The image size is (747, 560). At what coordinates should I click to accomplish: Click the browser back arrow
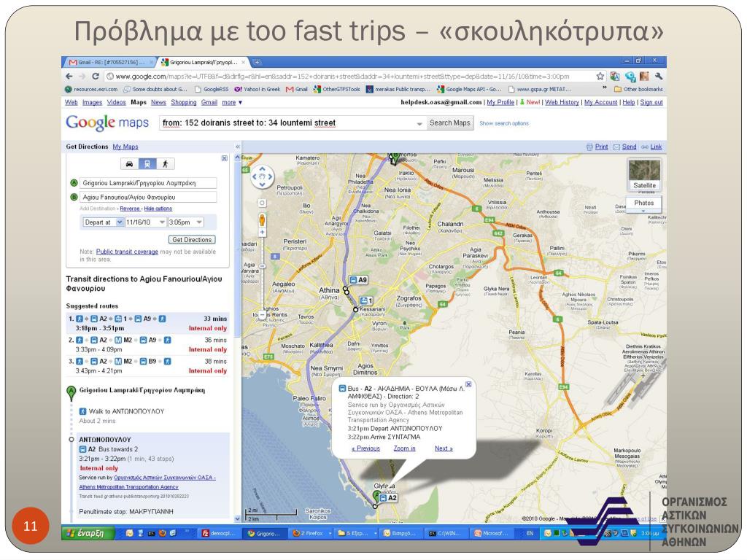click(69, 76)
